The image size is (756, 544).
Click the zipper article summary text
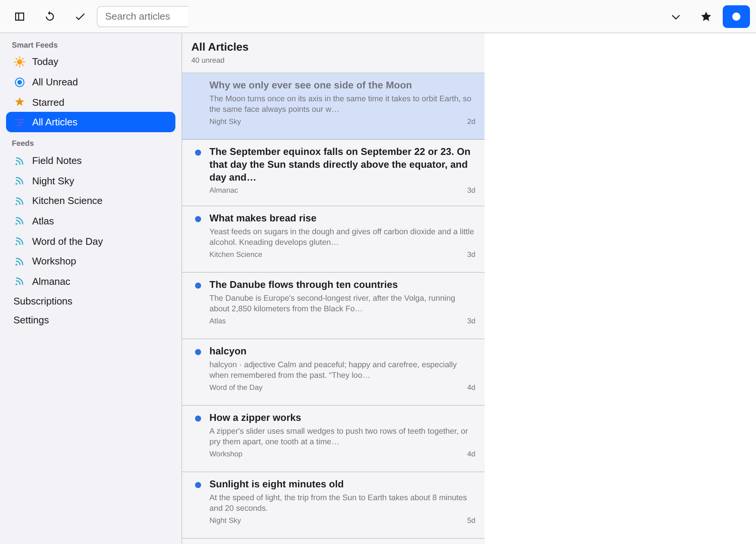tap(339, 436)
